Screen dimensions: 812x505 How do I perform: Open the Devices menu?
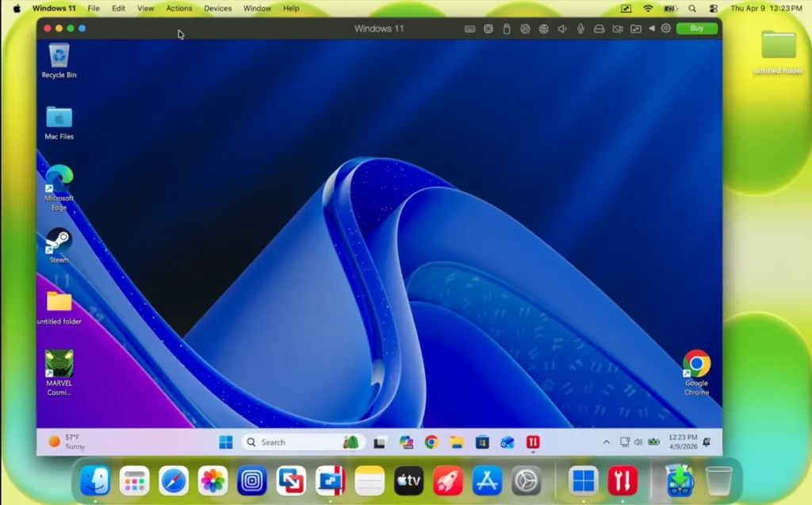click(217, 8)
